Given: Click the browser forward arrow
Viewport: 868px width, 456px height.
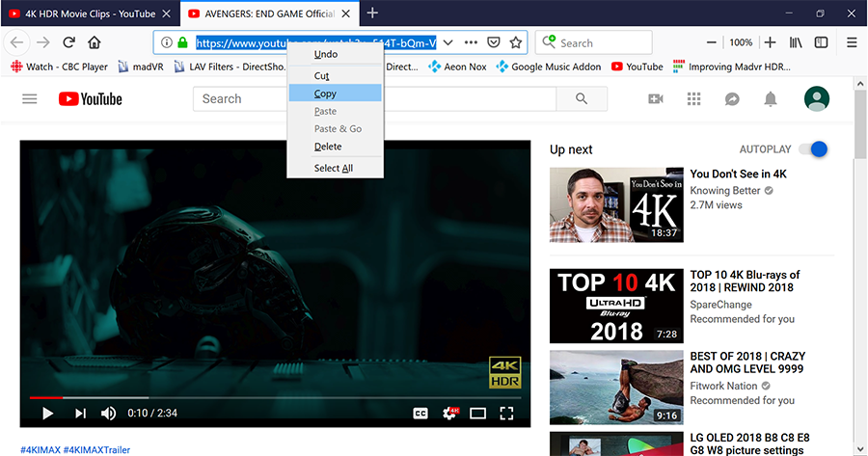Looking at the screenshot, I should pyautogui.click(x=43, y=42).
